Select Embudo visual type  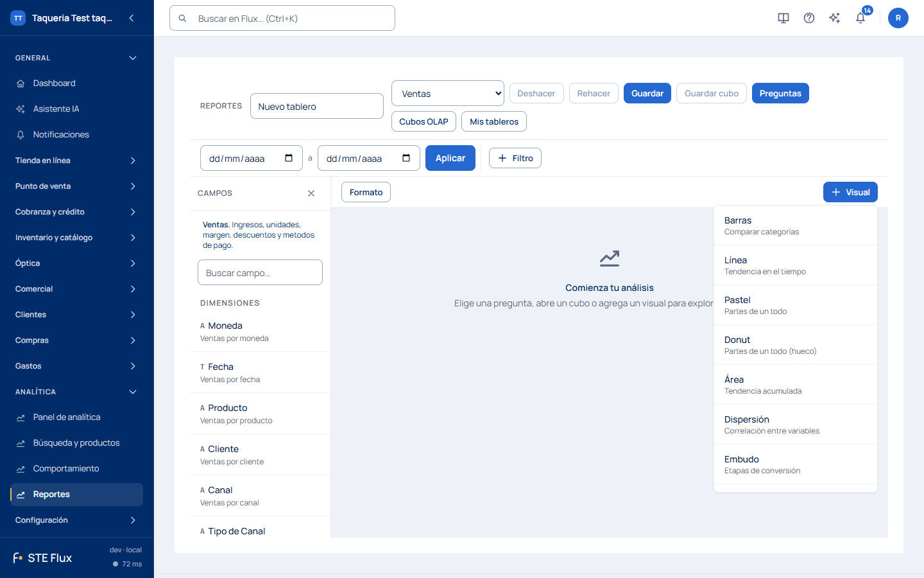click(796, 464)
